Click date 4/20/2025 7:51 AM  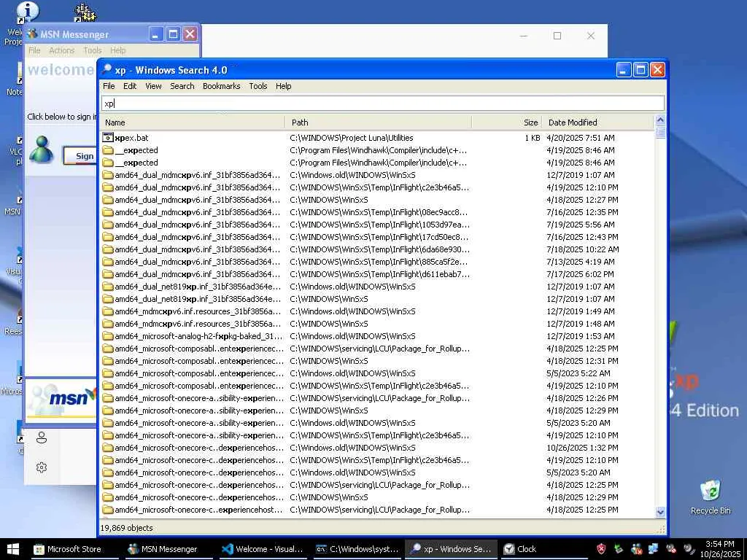[580, 138]
